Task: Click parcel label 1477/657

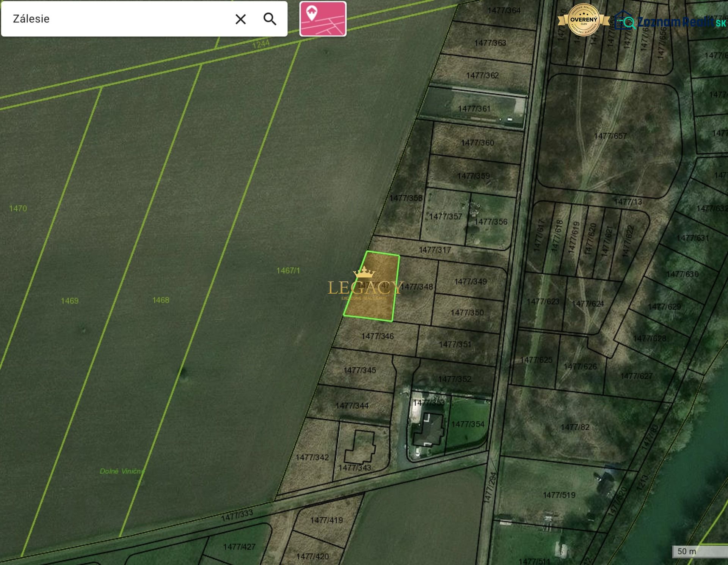Action: click(x=610, y=136)
